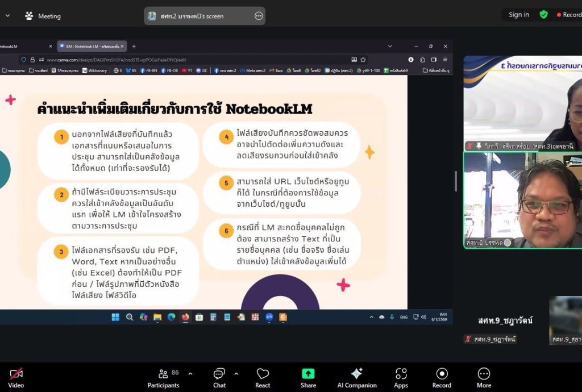Open Microsoft Edge from the shared taskbar
The width and height of the screenshot is (582, 392).
(171, 317)
